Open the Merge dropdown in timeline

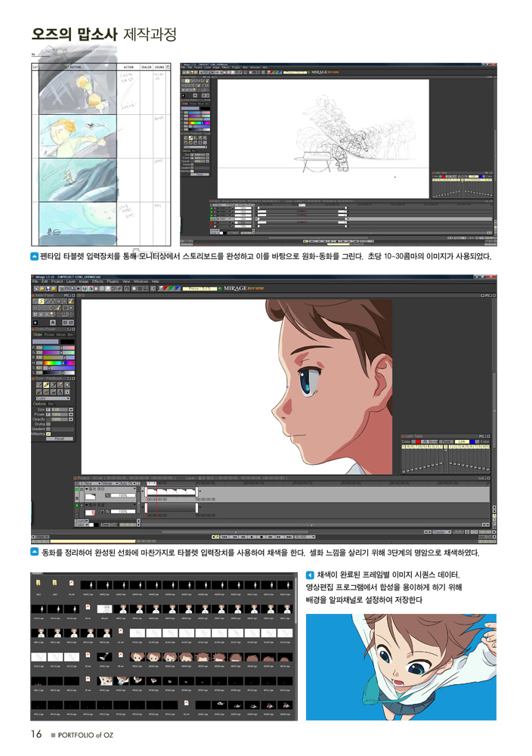110,484
